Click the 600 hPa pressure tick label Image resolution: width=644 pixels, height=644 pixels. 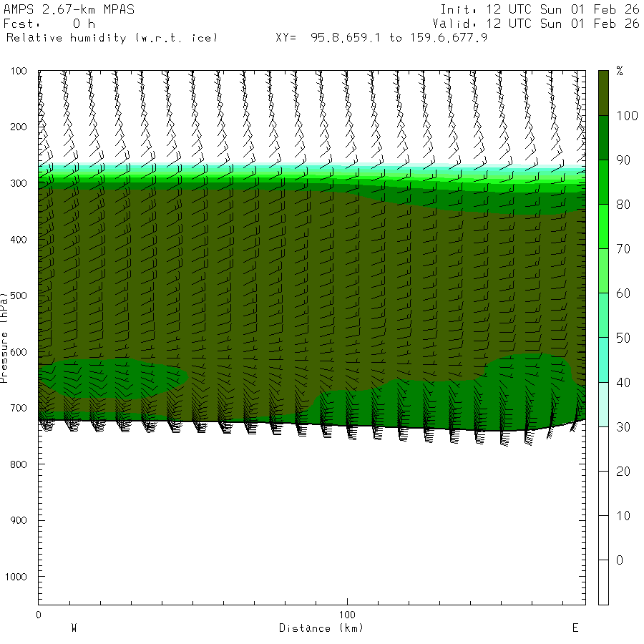tap(19, 352)
